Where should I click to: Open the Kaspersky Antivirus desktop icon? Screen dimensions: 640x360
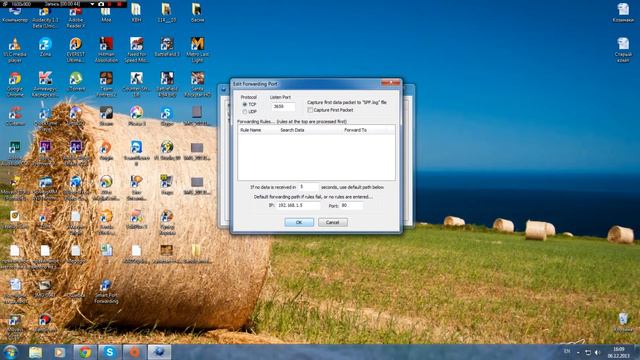click(45, 84)
